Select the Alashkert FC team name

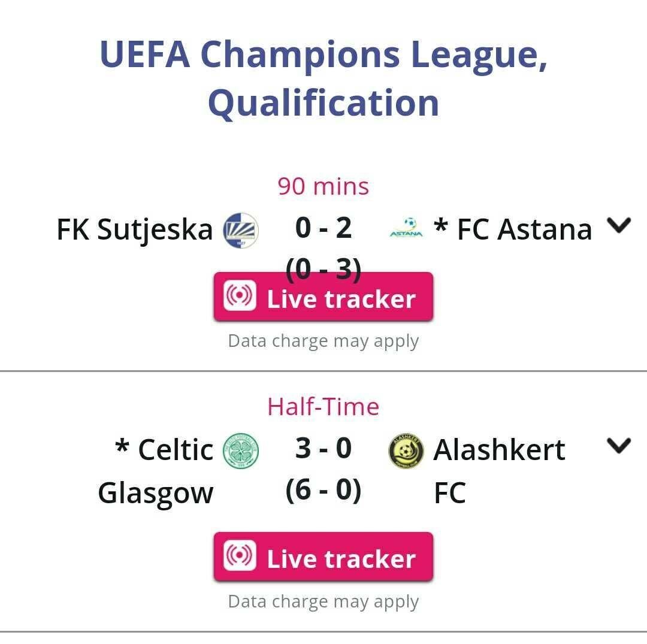click(498, 471)
